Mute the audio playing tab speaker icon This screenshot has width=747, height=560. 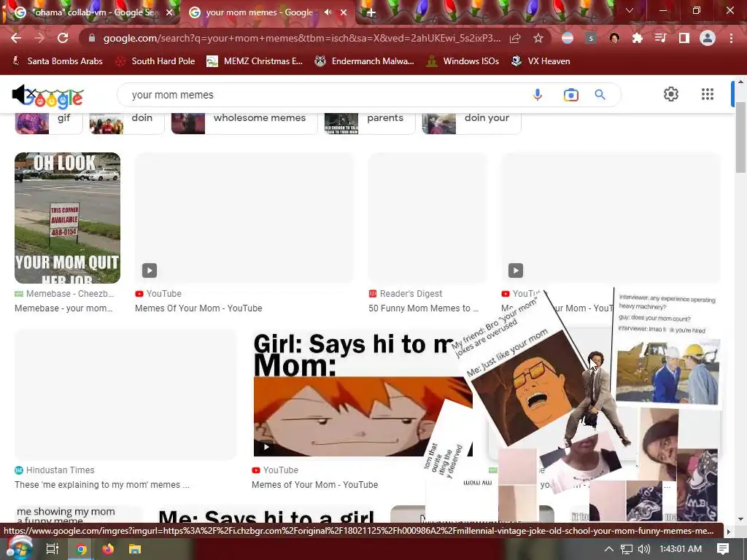pyautogui.click(x=328, y=12)
